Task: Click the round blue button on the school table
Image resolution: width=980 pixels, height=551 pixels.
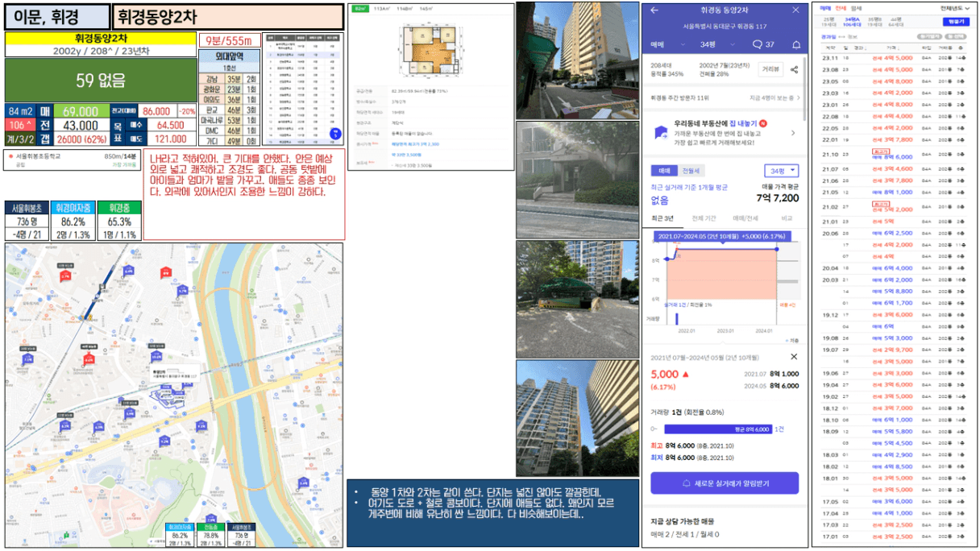Action: click(x=337, y=133)
